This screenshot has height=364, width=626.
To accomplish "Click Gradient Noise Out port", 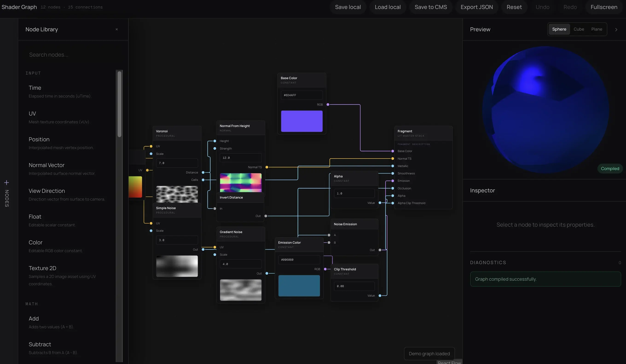I will (267, 273).
